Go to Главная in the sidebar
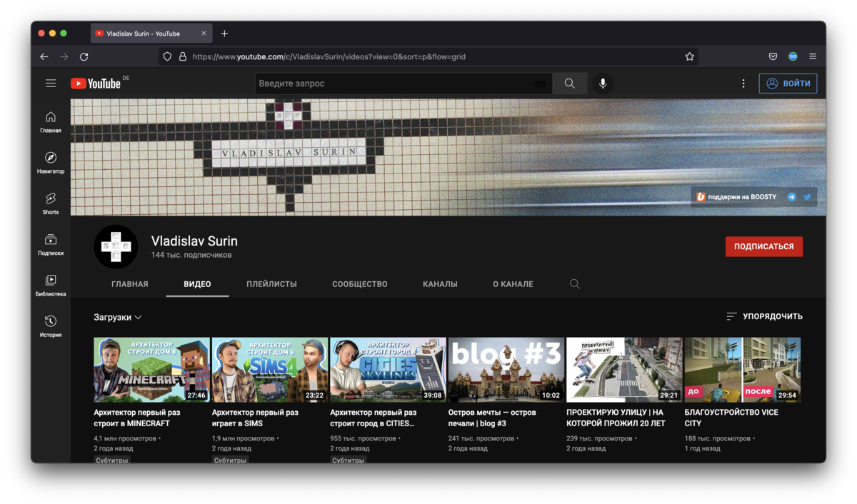 [51, 122]
